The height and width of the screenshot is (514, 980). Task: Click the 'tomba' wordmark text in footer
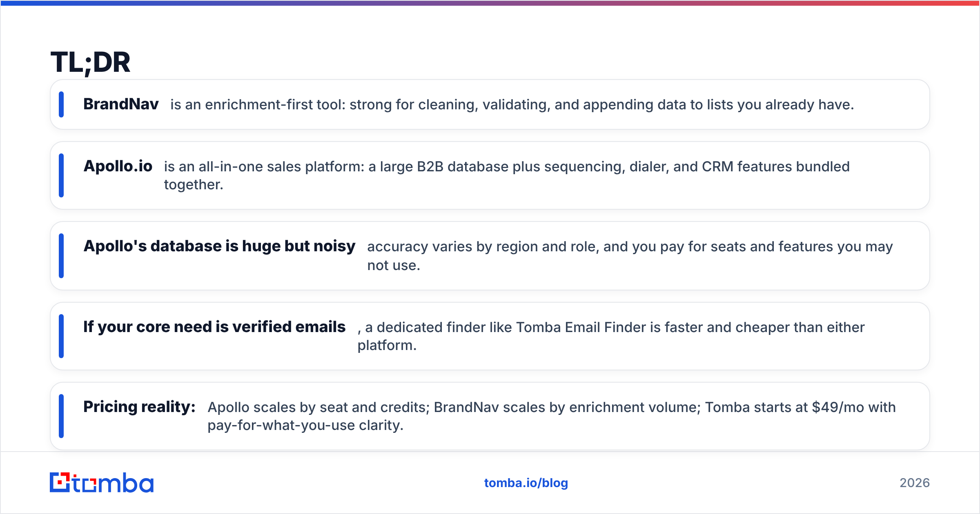pyautogui.click(x=113, y=483)
